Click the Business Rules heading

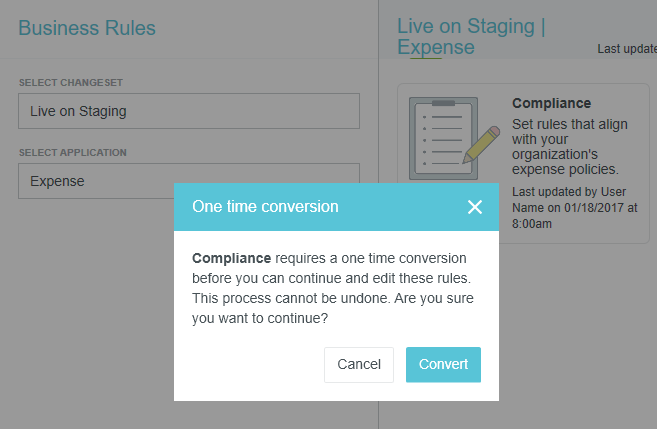point(86,27)
